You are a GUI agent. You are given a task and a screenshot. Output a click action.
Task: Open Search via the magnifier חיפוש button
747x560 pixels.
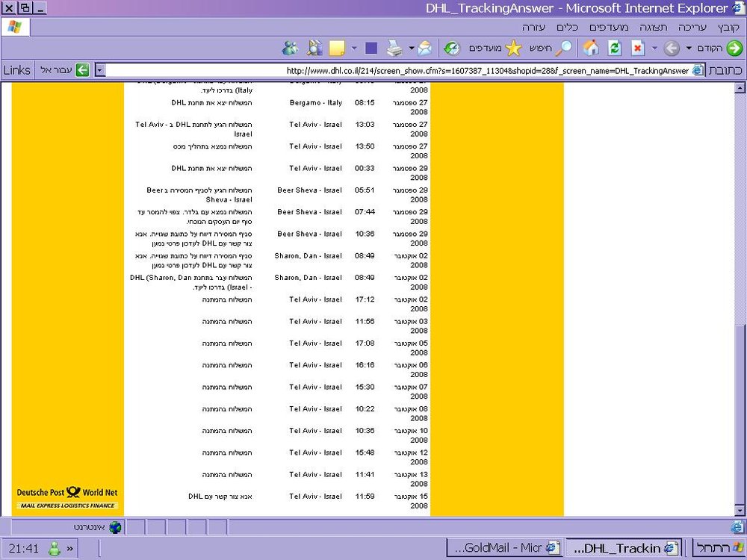coord(551,48)
